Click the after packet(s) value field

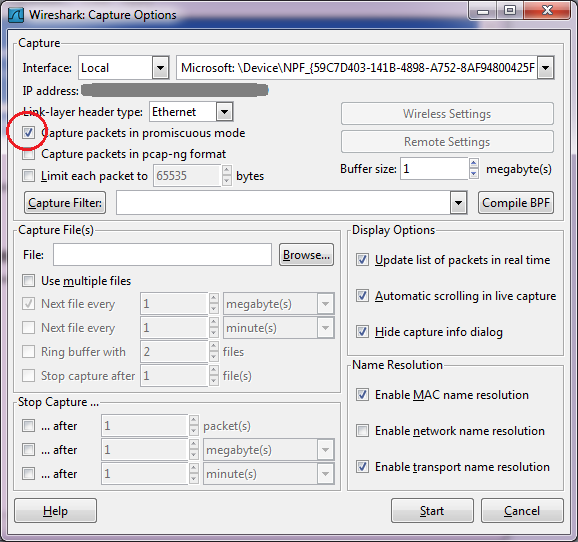tap(144, 426)
